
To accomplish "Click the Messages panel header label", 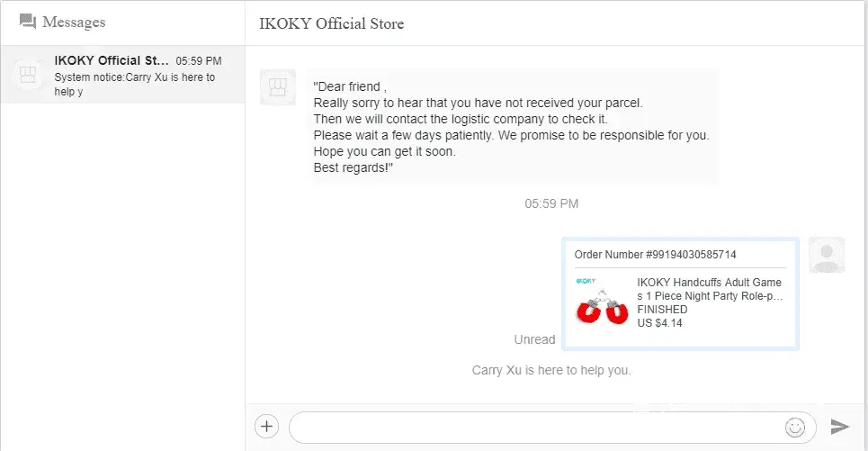I will 74,22.
